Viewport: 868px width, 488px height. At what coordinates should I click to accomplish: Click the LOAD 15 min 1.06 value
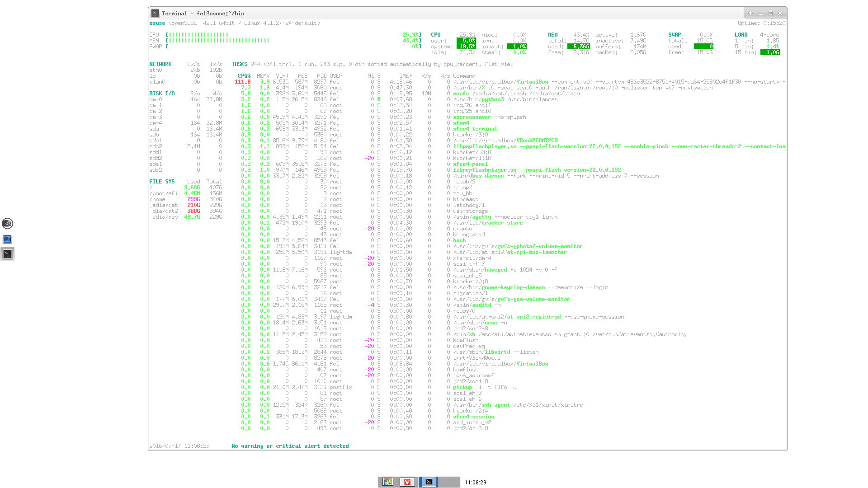(770, 52)
